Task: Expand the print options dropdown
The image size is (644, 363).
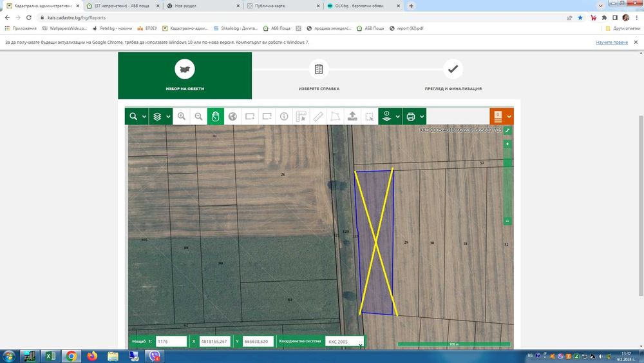Action: [422, 117]
